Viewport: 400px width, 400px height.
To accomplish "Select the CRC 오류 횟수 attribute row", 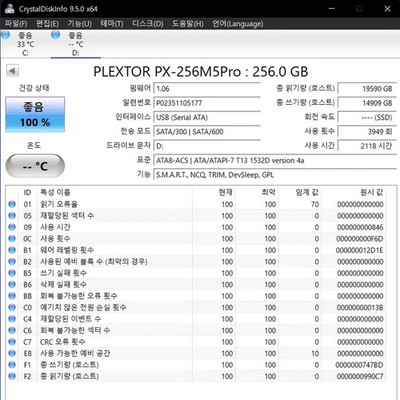I will click(x=197, y=342).
